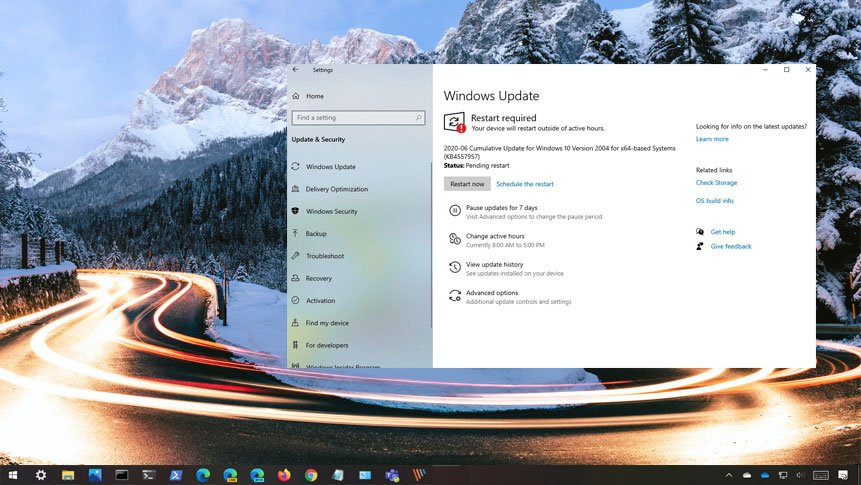Viewport: 861px width, 485px height.
Task: Click the Pause updates pause icon
Action: click(x=455, y=211)
